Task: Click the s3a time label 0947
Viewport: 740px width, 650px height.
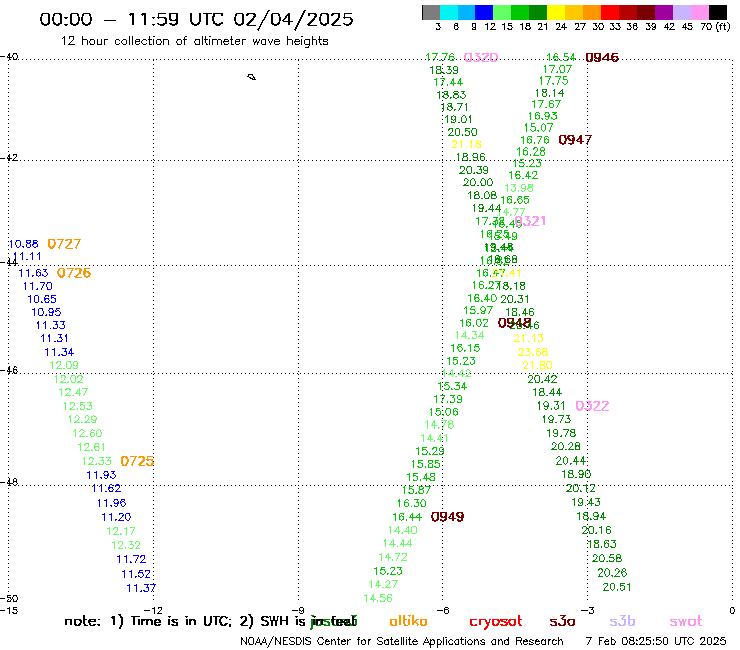Action: tap(575, 140)
